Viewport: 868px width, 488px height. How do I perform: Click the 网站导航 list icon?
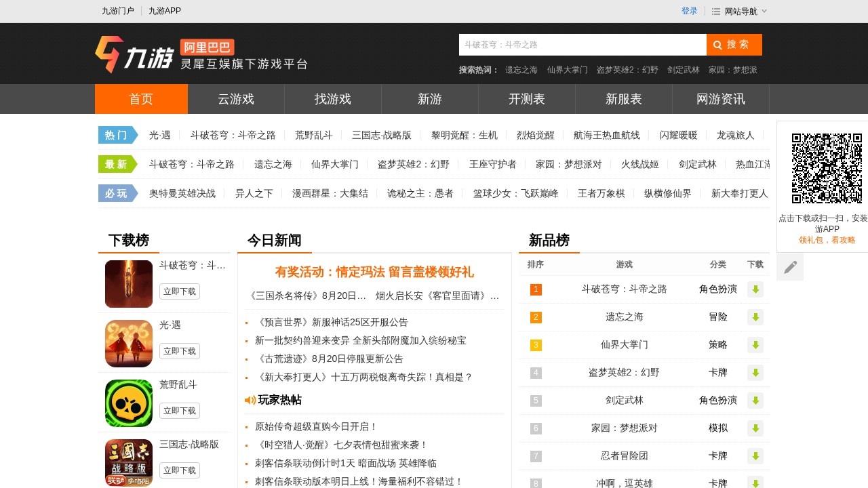(x=716, y=12)
